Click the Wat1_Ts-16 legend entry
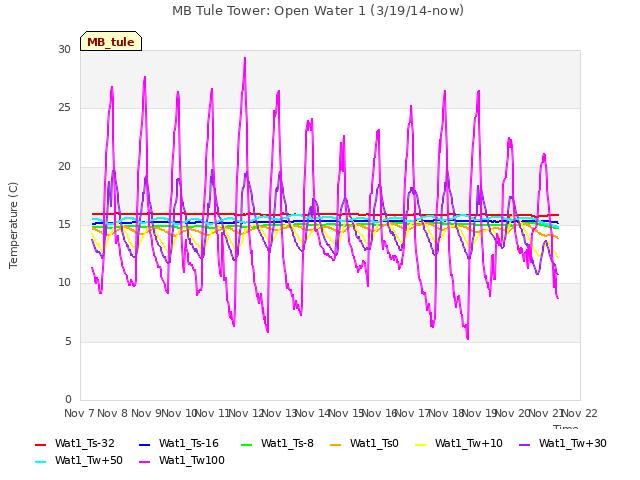Screen dimensions: 640x480 pyautogui.click(x=179, y=444)
